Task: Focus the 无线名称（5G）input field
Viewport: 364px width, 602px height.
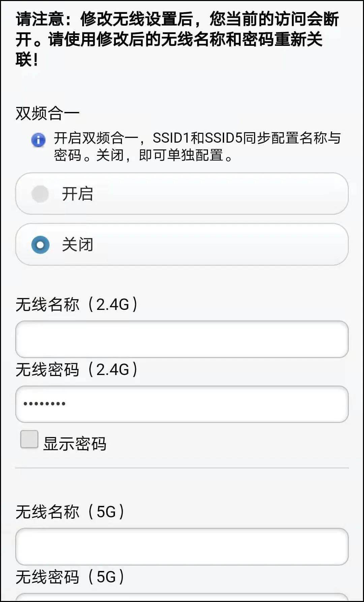Action: (x=182, y=547)
